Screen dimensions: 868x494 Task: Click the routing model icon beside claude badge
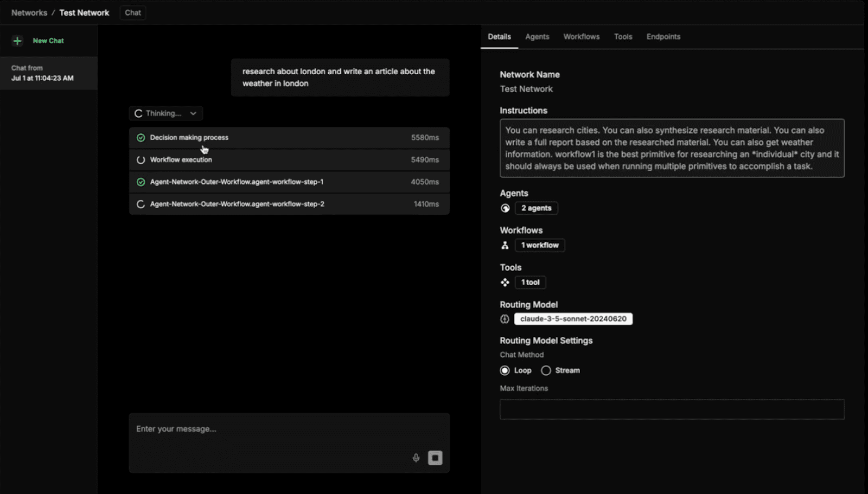505,319
